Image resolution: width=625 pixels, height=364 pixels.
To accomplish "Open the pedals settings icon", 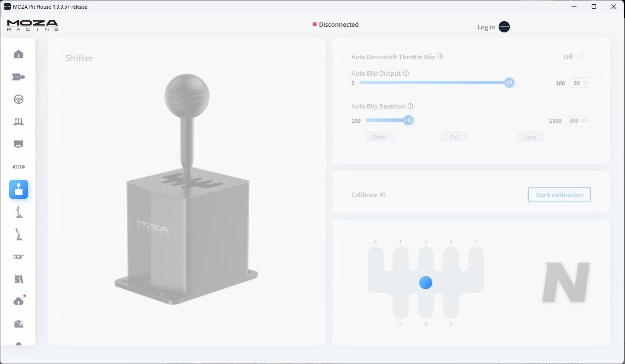I will (x=19, y=122).
